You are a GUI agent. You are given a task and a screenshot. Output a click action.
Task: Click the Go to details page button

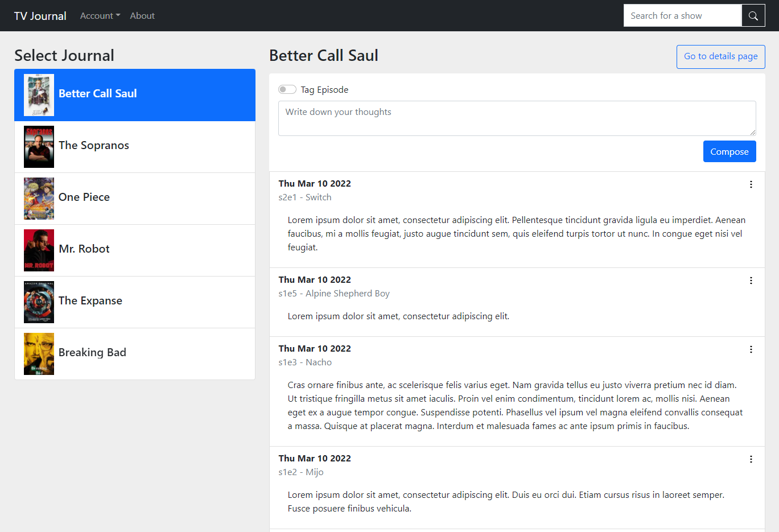click(720, 57)
